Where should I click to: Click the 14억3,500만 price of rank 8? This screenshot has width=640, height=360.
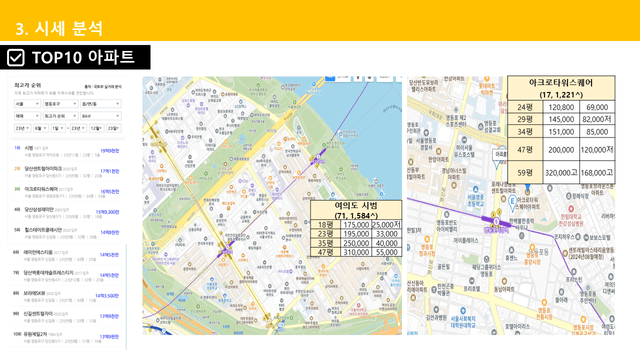point(107,296)
